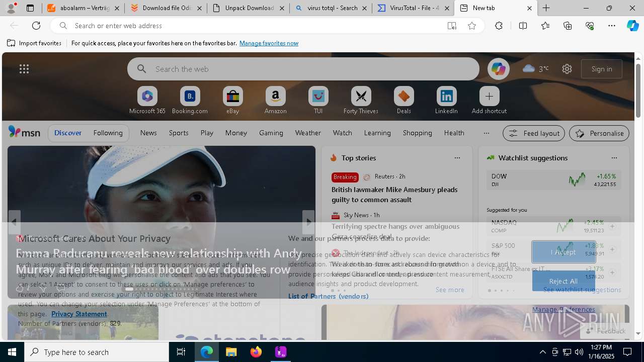Open Extensions puzzle icon

click(x=499, y=26)
